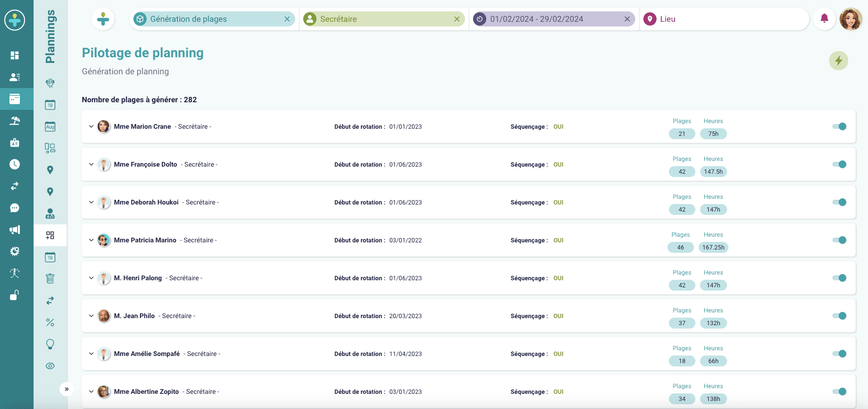Open the settings gear icon in main sidebar

[x=15, y=251]
